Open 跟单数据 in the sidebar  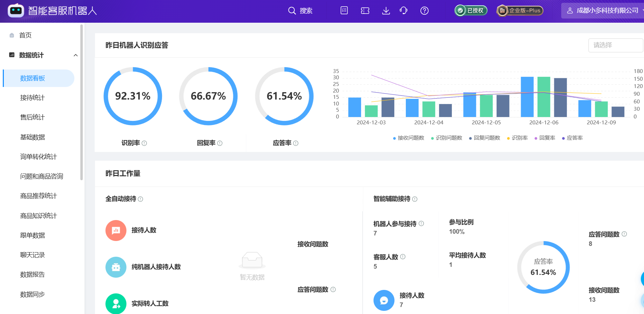[x=32, y=235]
